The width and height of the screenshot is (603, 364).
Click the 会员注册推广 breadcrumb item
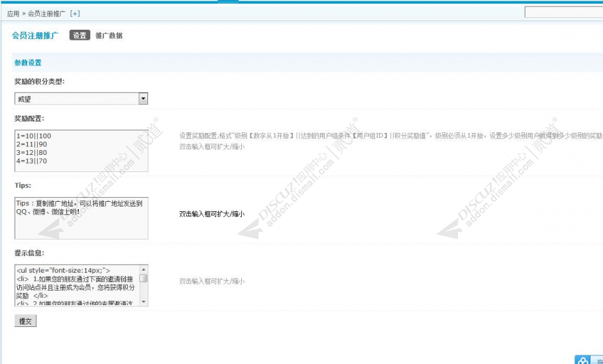[x=46, y=13]
